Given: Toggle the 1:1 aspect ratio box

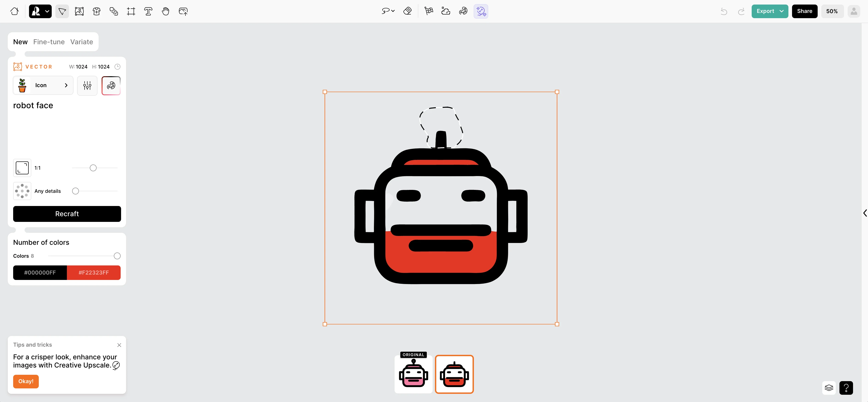Looking at the screenshot, I should click(x=22, y=168).
